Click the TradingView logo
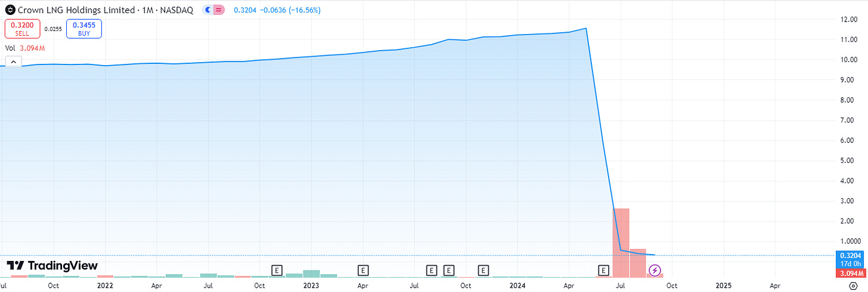This screenshot has width=868, height=292. tap(52, 266)
